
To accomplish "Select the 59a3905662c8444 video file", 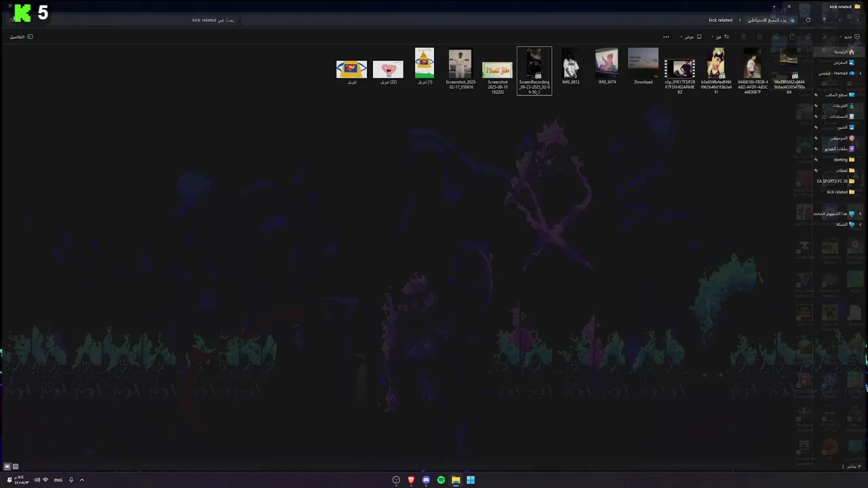I will 789,70.
